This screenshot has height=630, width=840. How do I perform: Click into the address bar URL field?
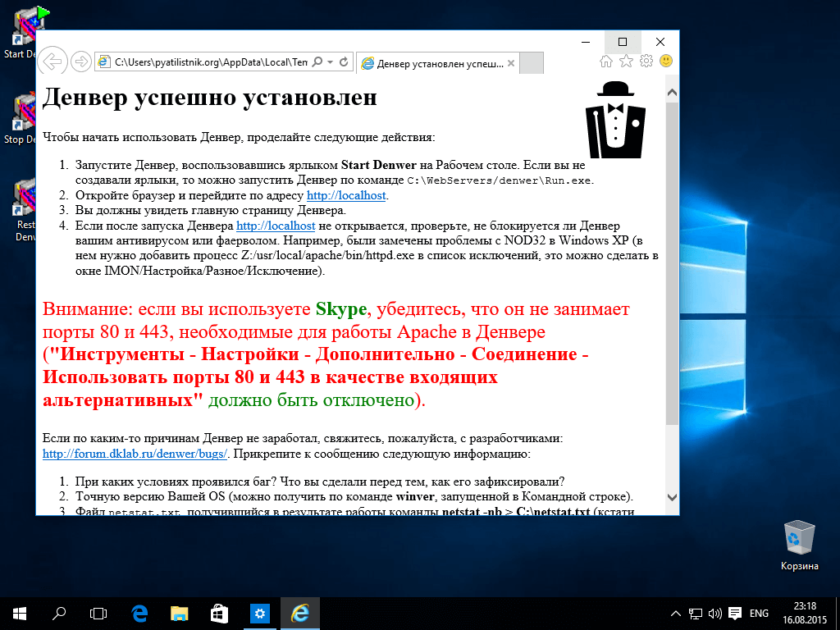[209, 62]
